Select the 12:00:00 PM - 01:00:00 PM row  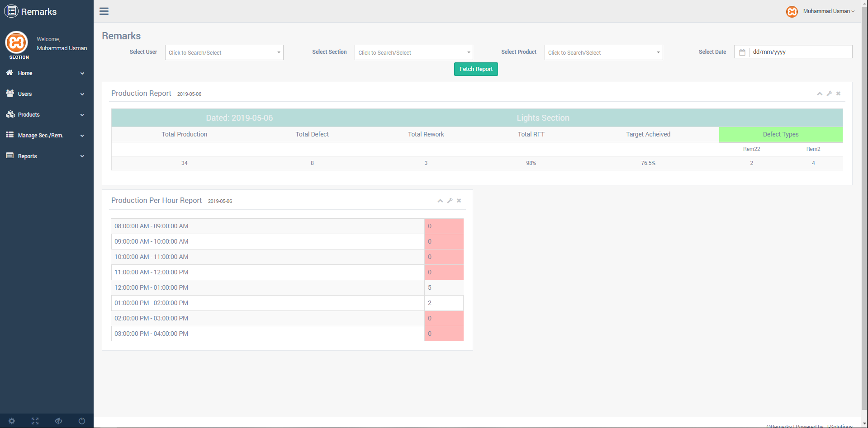click(287, 287)
